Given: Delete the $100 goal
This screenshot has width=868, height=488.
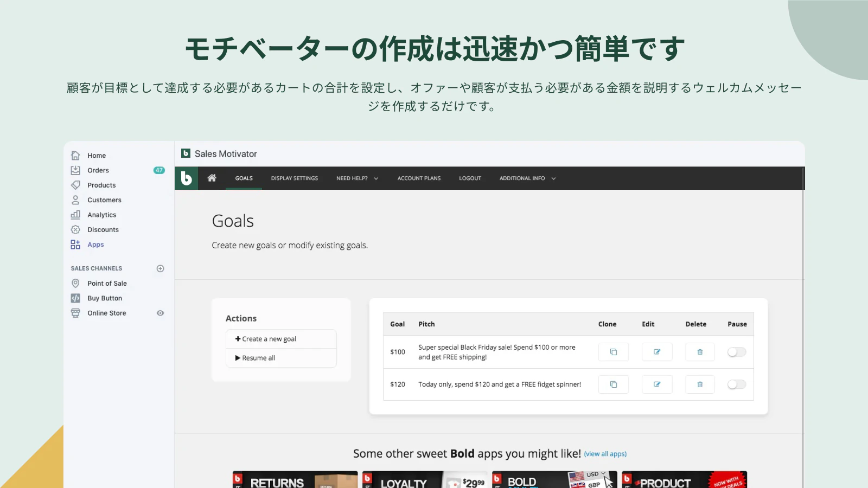Looking at the screenshot, I should tap(700, 352).
